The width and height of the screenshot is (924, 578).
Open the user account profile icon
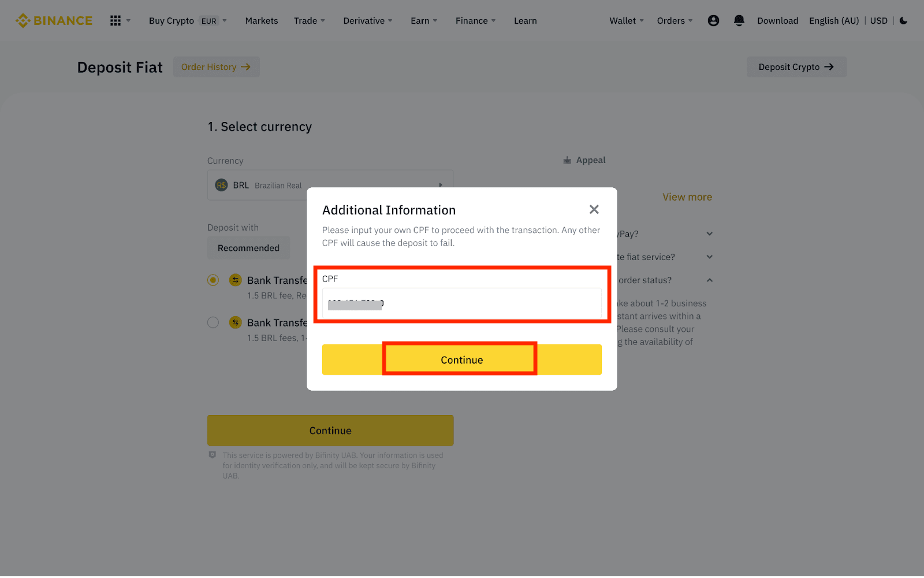[713, 21]
